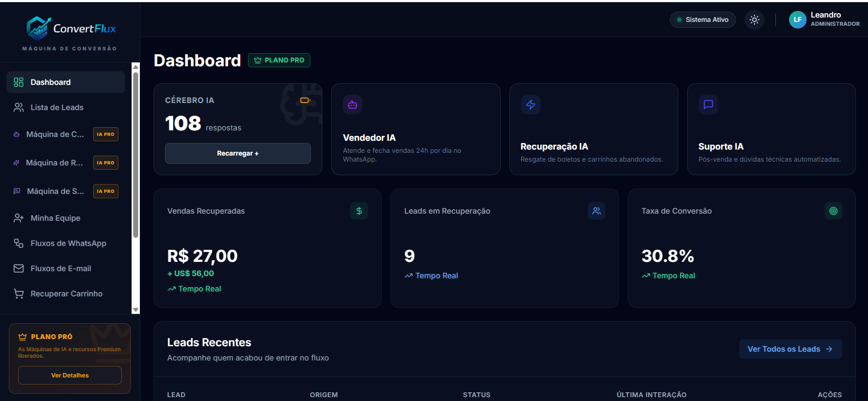Click the Suporte IA chat bubble icon

coord(708,105)
